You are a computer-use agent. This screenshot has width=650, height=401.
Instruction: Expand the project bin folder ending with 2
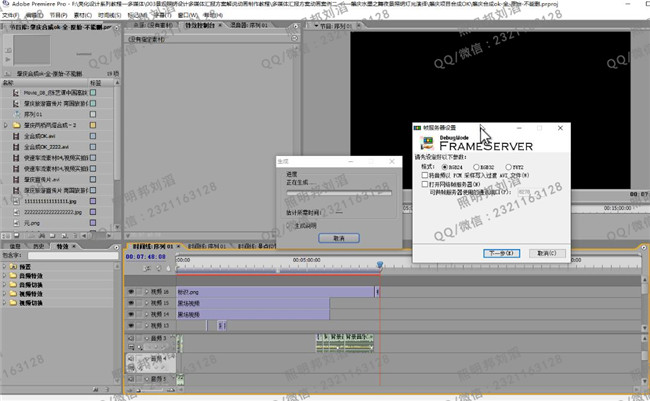(x=5, y=125)
